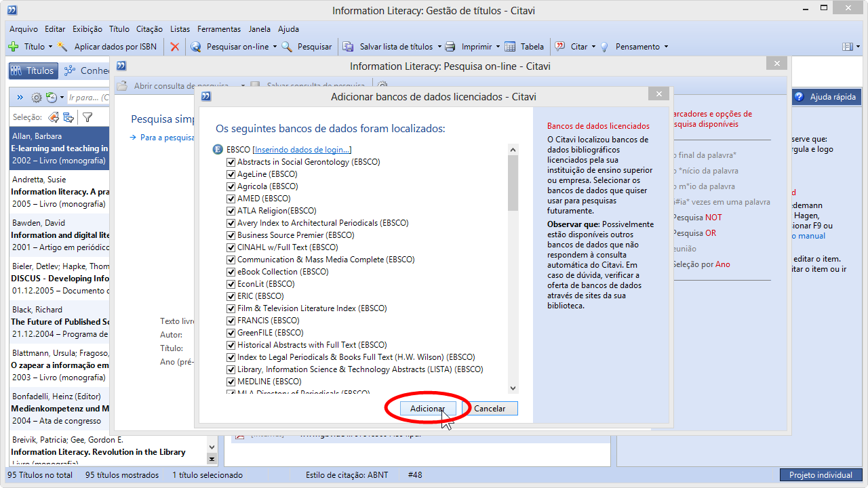Toggle Business Source Premier (EBSCO) checkbox
This screenshot has width=868, height=488.
pos(231,235)
